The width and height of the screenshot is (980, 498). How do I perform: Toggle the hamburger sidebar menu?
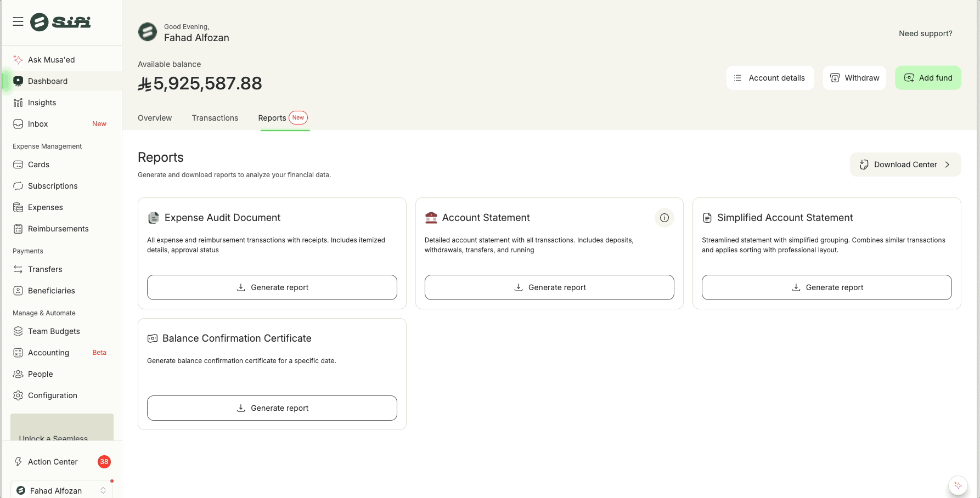click(18, 21)
